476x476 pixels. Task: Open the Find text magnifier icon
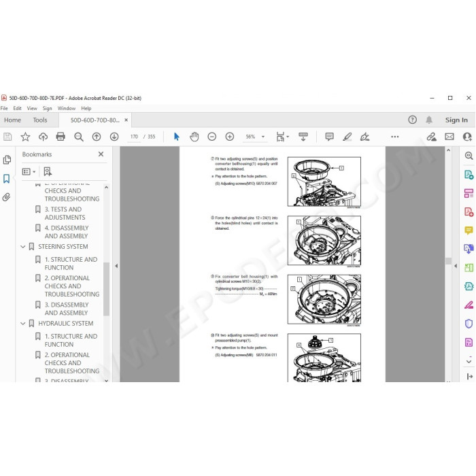[x=79, y=137]
